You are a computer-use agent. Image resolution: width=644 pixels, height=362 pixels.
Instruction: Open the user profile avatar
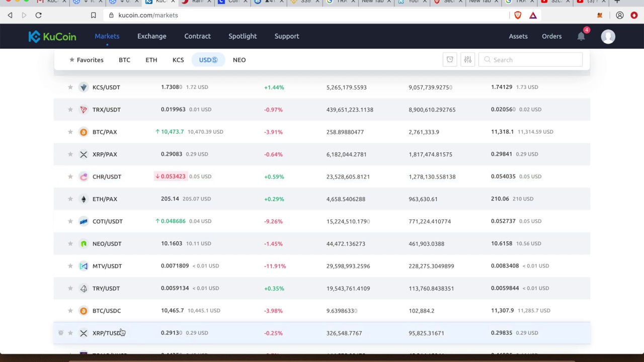608,37
